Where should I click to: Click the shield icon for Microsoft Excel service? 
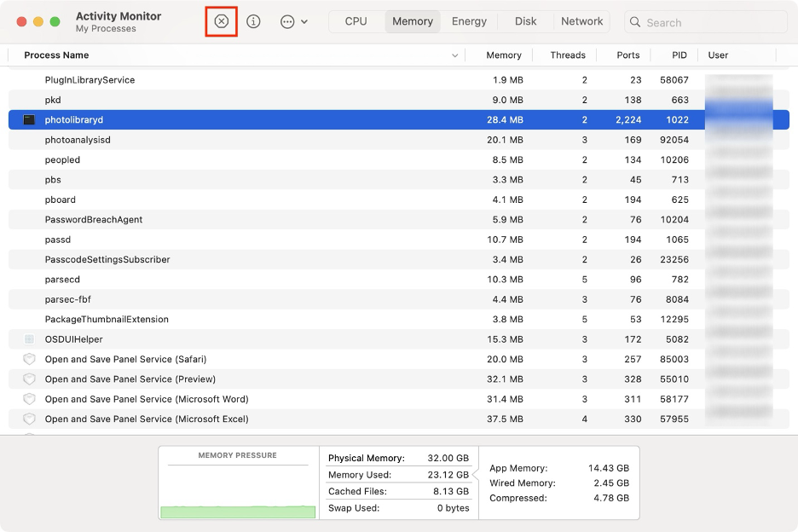(x=29, y=419)
